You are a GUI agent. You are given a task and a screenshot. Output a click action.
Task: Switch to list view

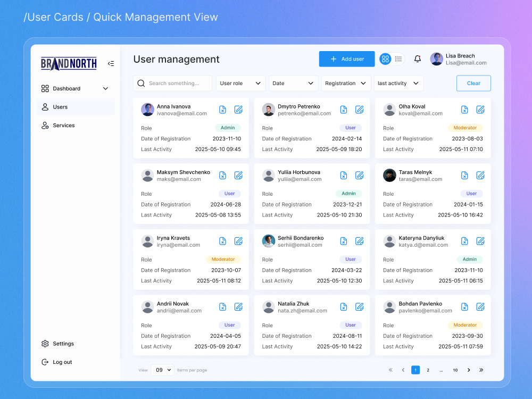[398, 59]
